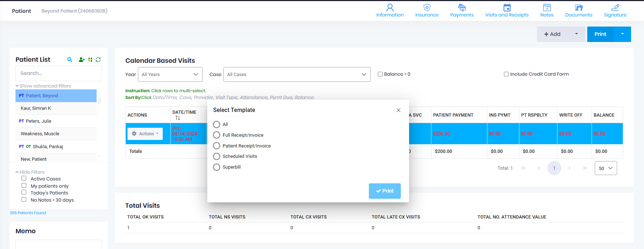Open the Insurance shield icon
644x249 pixels.
click(x=427, y=8)
